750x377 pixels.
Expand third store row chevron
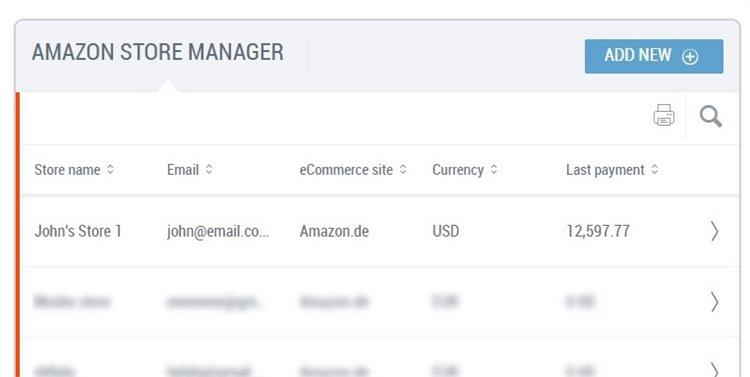point(714,369)
